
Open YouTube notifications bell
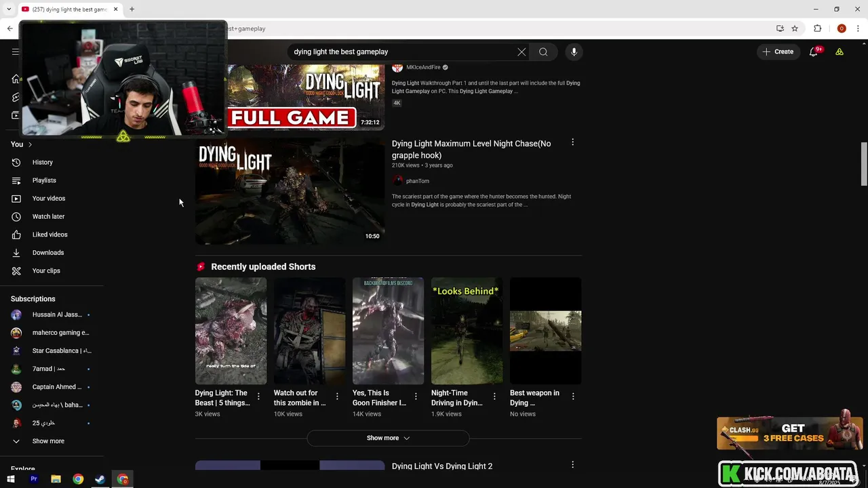coord(814,52)
